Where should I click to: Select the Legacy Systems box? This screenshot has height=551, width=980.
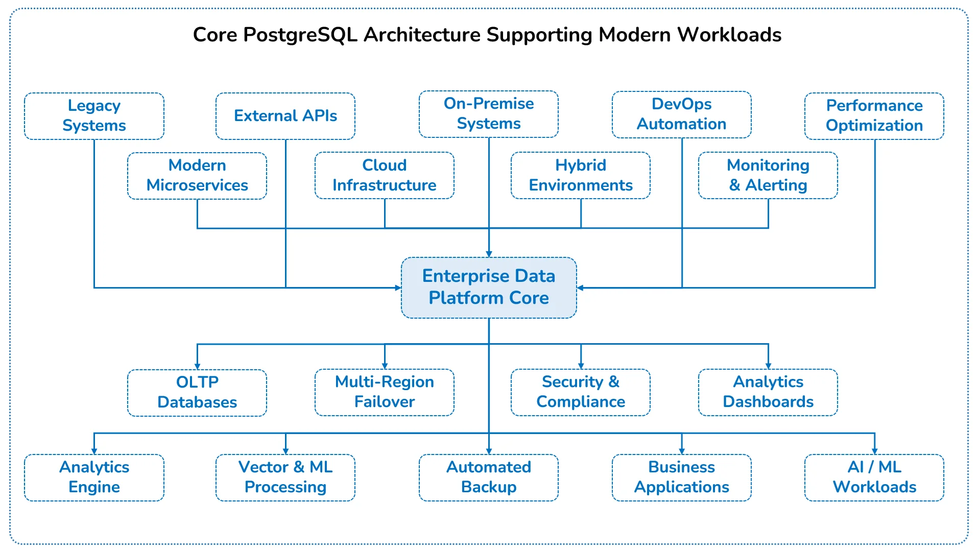pos(94,116)
